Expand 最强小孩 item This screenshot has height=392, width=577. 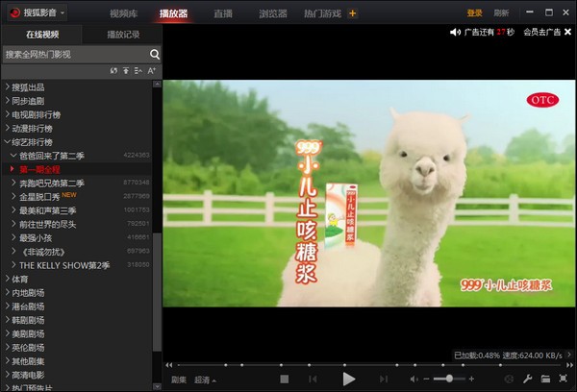point(14,237)
